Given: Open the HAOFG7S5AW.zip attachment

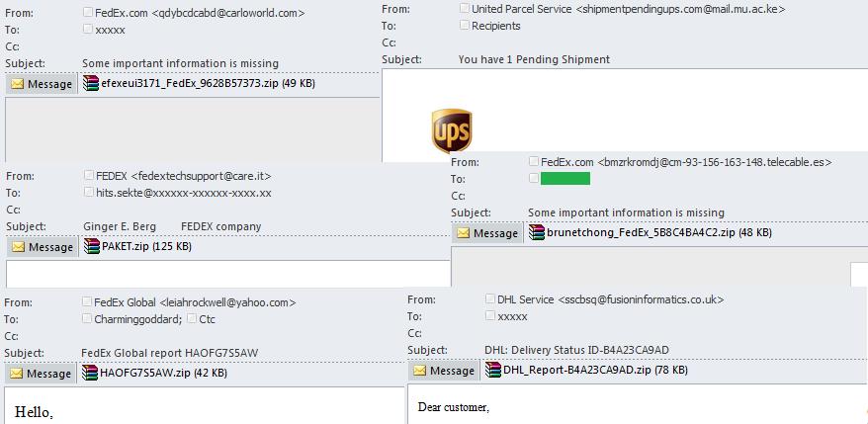Looking at the screenshot, I should point(154,373).
